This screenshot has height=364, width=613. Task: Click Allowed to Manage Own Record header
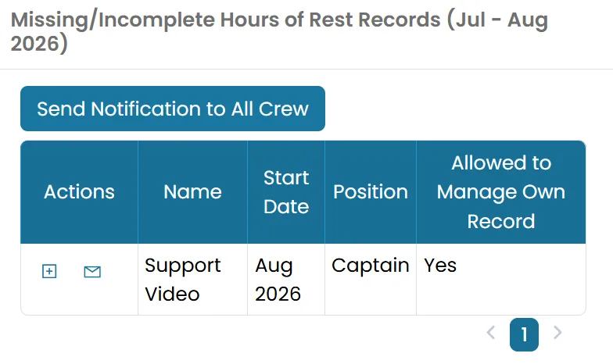(501, 192)
